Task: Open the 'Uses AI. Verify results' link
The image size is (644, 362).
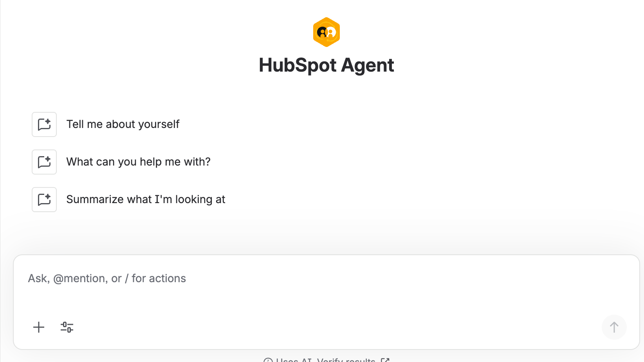Action: [x=326, y=360]
